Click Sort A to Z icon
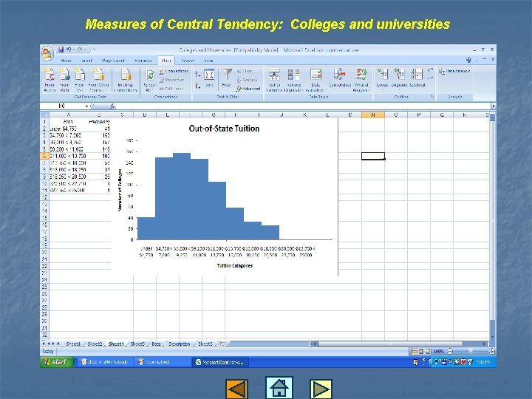Screen dimensions: 532x399 pyautogui.click(x=198, y=74)
